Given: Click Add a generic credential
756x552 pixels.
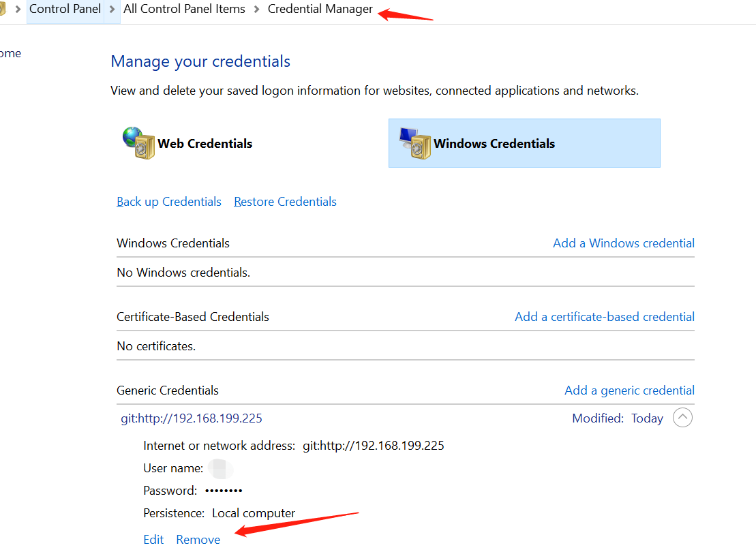Looking at the screenshot, I should point(629,390).
